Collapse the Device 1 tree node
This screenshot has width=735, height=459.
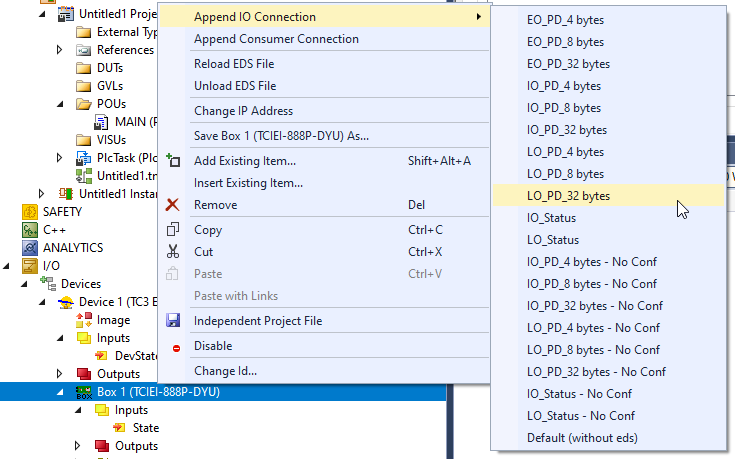click(x=42, y=302)
